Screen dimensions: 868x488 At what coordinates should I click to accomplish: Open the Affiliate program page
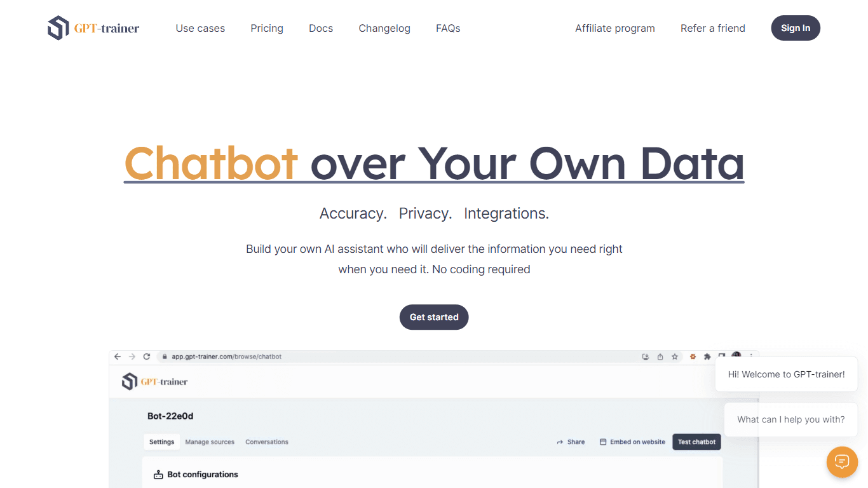615,28
